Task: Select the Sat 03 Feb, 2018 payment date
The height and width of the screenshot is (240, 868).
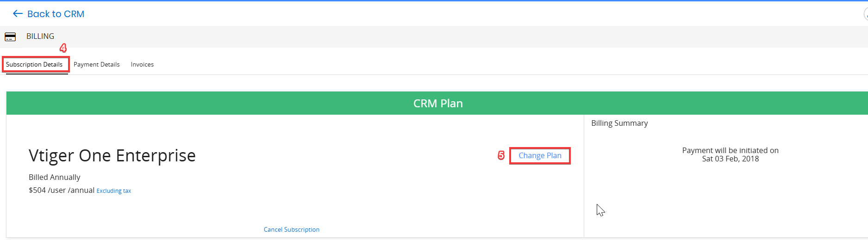Action: coord(731,159)
